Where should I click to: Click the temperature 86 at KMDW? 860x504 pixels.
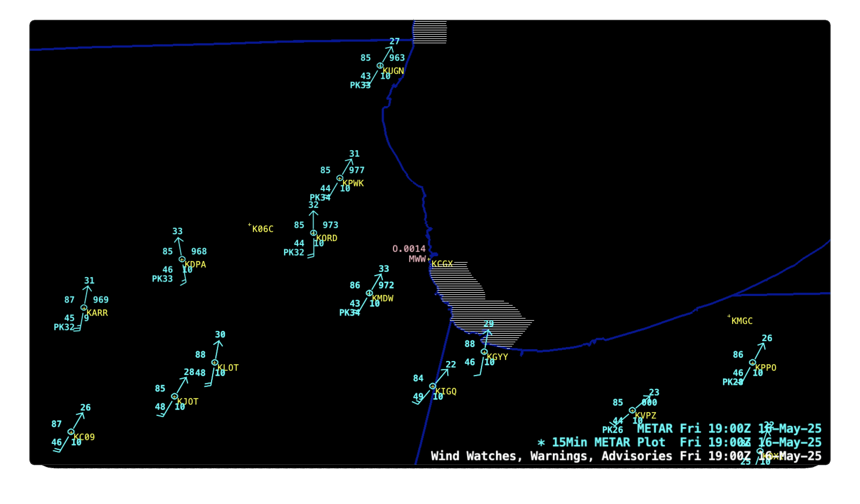click(355, 285)
